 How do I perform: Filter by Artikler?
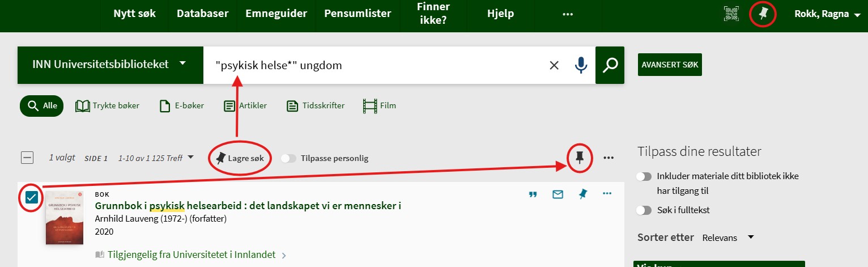(x=245, y=105)
